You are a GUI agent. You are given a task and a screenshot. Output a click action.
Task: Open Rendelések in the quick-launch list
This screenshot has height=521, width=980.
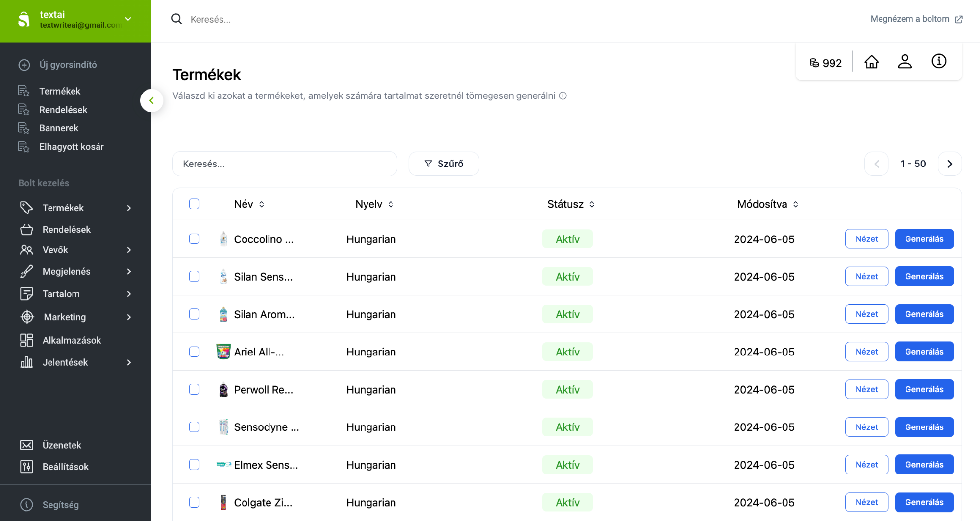[x=63, y=110]
